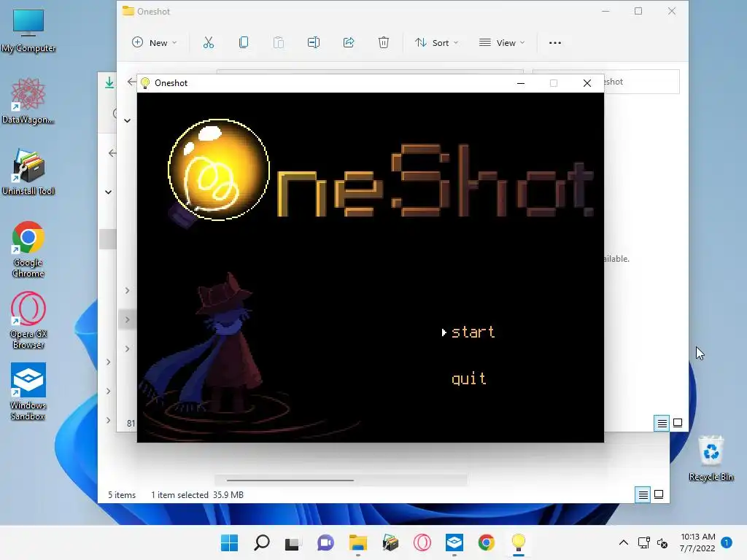Open DataWagon desktop shortcut
Screen dimensions: 747x560
pyautogui.click(x=28, y=101)
